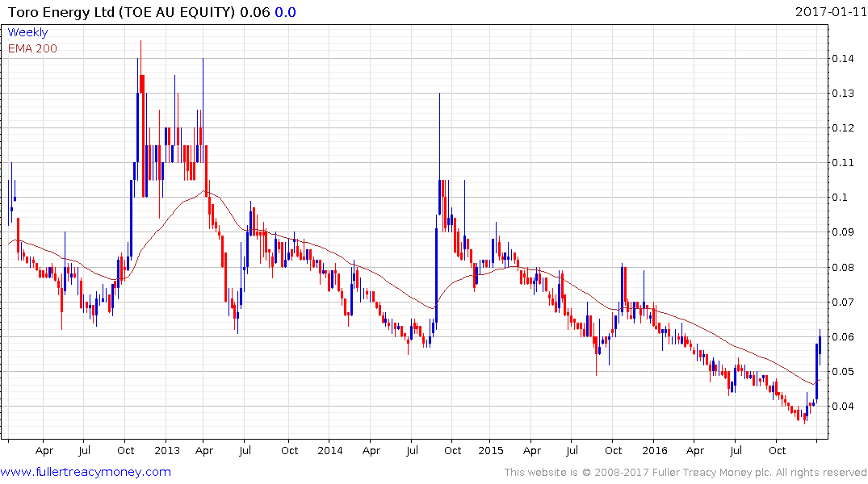Click the chart title 'Toro Energy Ltd (TOE AU EQUITY)'
This screenshot has width=868, height=484.
pos(122,12)
